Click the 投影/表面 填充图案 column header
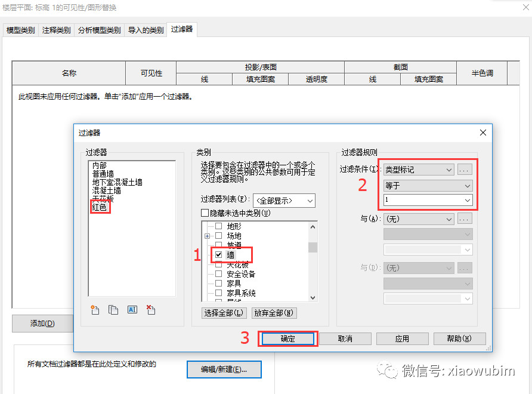The image size is (532, 394). [260, 79]
